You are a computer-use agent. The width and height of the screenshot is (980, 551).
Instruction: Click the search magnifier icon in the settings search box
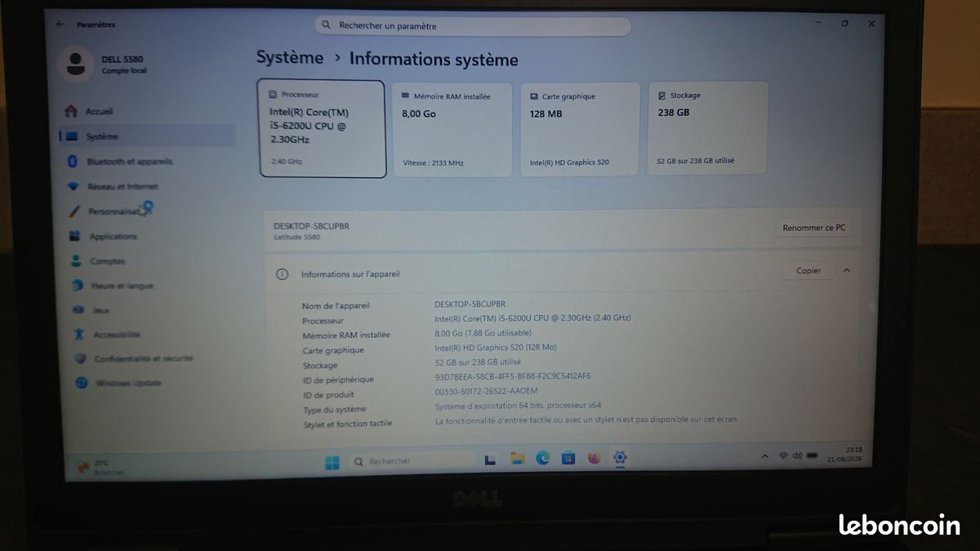326,25
